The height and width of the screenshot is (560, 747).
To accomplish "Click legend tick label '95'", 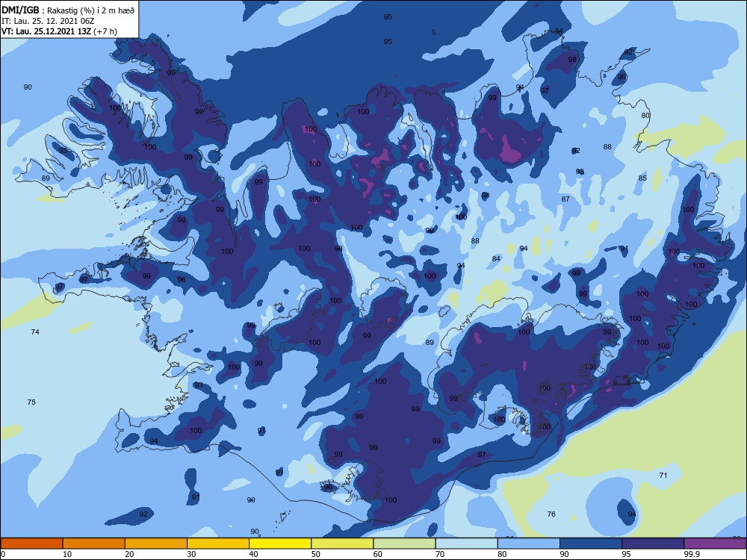I will [x=626, y=554].
